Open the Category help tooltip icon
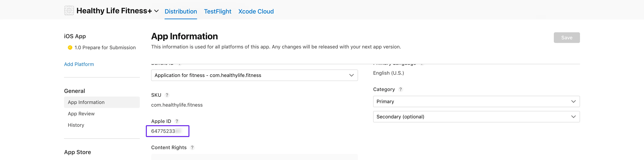Image resolution: width=644 pixels, height=160 pixels. (x=400, y=90)
